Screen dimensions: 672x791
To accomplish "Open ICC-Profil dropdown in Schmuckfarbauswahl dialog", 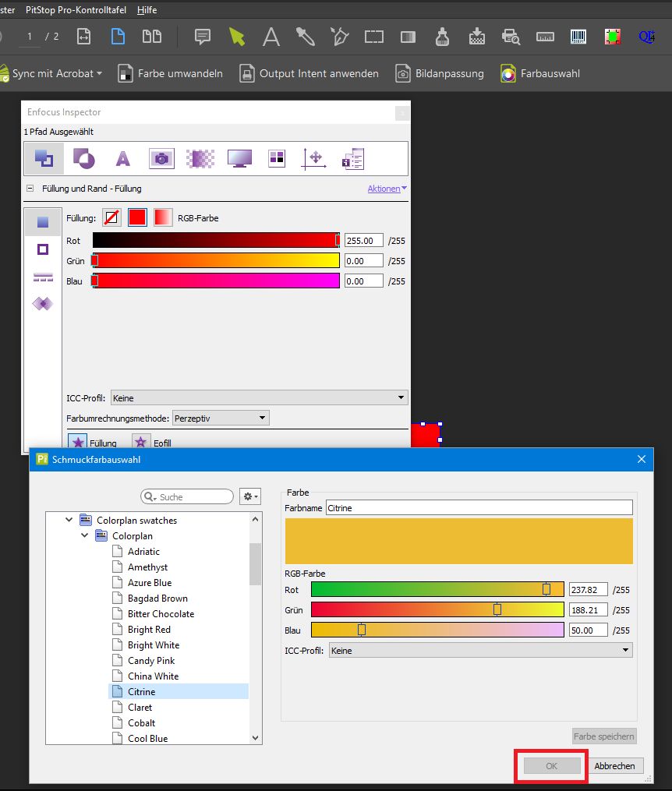I will [x=480, y=650].
